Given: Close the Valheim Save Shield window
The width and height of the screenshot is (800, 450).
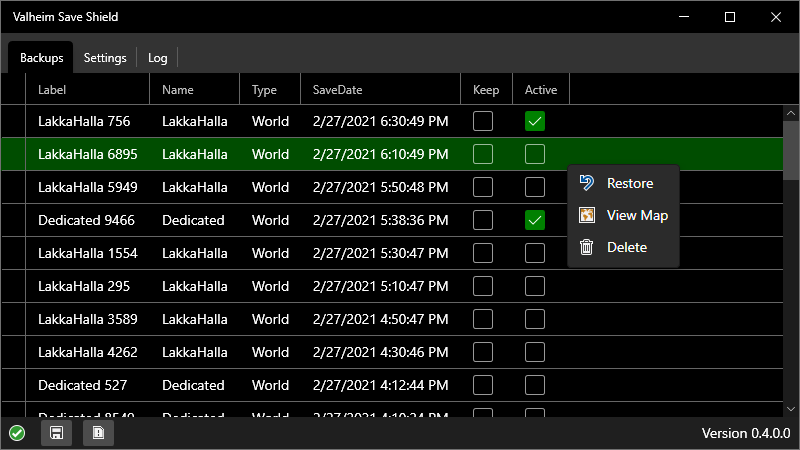Looking at the screenshot, I should pyautogui.click(x=776, y=17).
